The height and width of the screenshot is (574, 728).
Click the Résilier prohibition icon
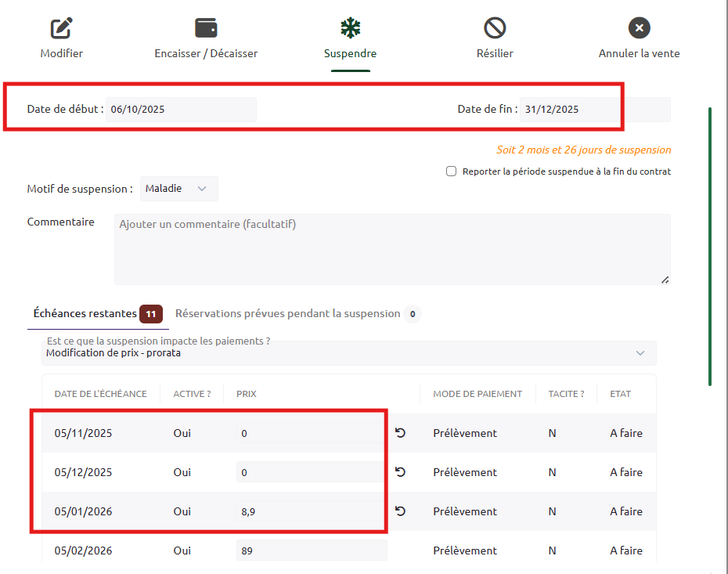[495, 28]
